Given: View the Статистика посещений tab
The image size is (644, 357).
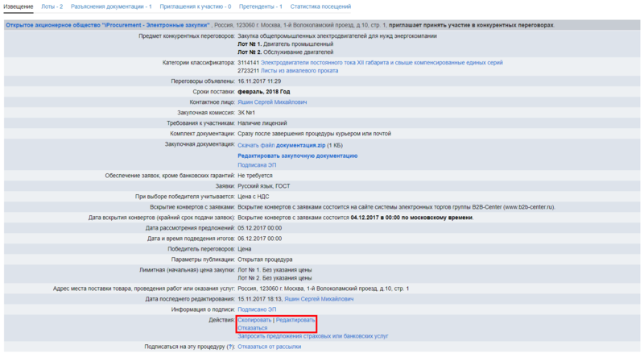Looking at the screenshot, I should pos(320,6).
